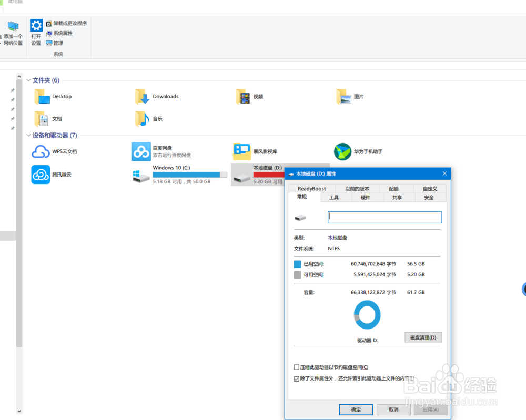Click the 磁盘清理 button
The image size is (526, 420).
pyautogui.click(x=422, y=337)
